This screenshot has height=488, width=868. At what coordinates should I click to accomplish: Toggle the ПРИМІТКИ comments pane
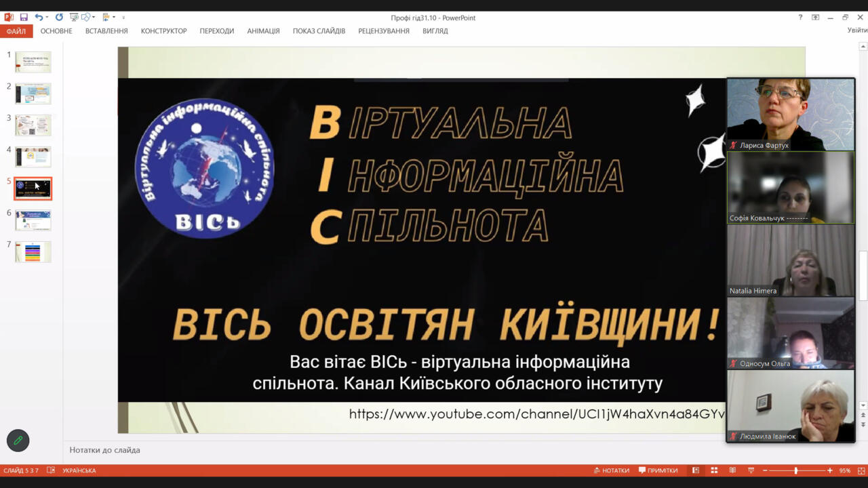click(658, 470)
